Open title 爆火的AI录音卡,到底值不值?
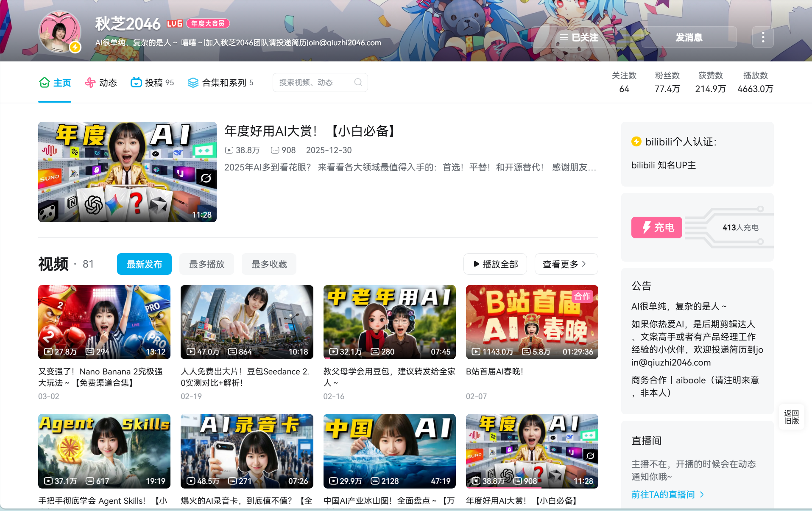The height and width of the screenshot is (511, 812). (246, 501)
